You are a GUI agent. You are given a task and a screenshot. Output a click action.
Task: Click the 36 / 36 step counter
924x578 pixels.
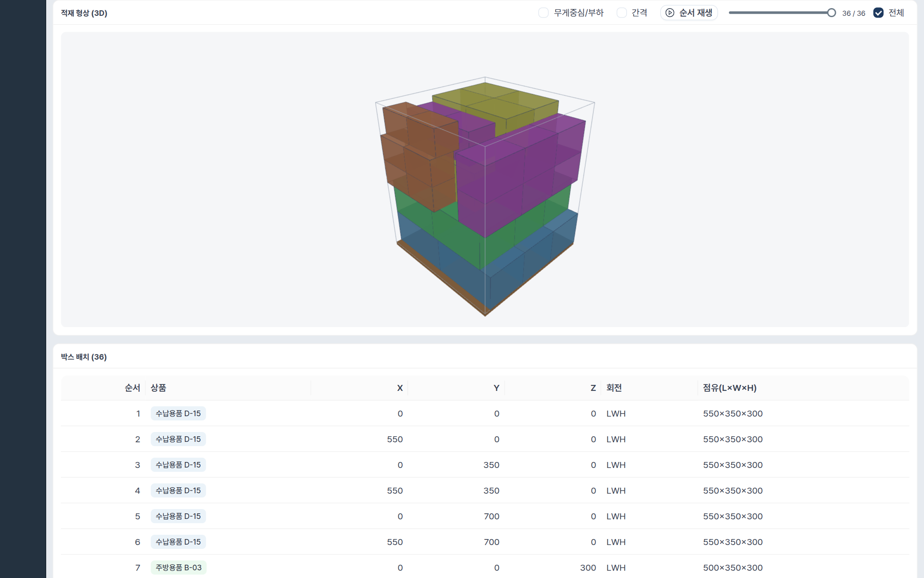(853, 13)
